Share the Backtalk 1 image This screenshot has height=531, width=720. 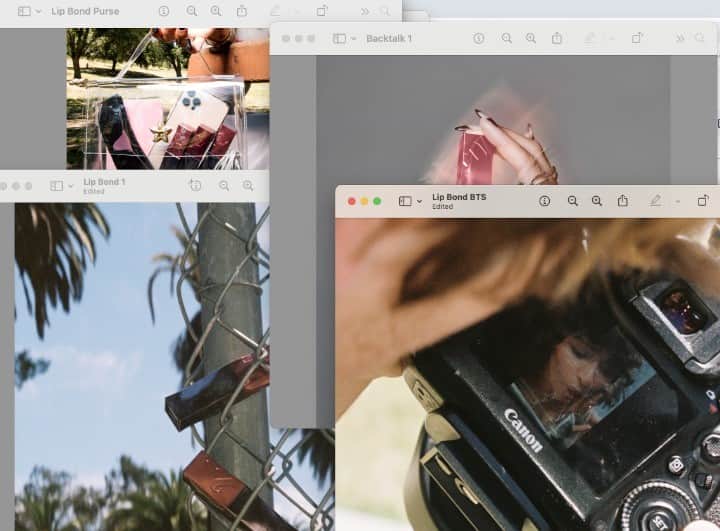coord(557,38)
